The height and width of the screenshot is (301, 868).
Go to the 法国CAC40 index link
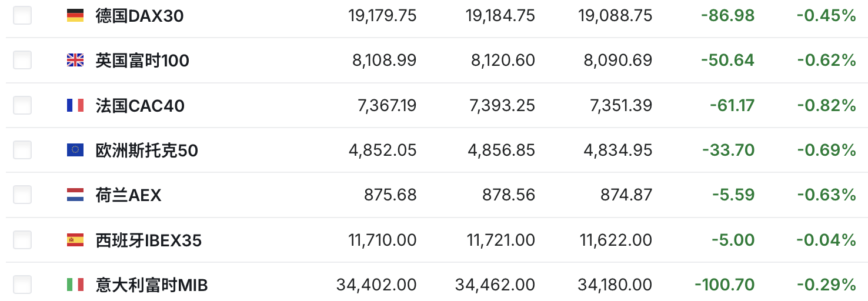140,106
